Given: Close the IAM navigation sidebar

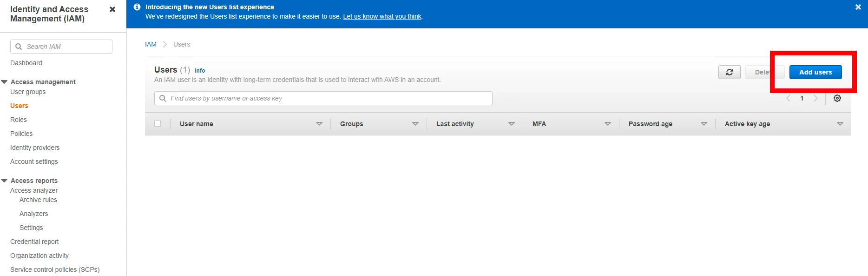Looking at the screenshot, I should click(x=112, y=9).
